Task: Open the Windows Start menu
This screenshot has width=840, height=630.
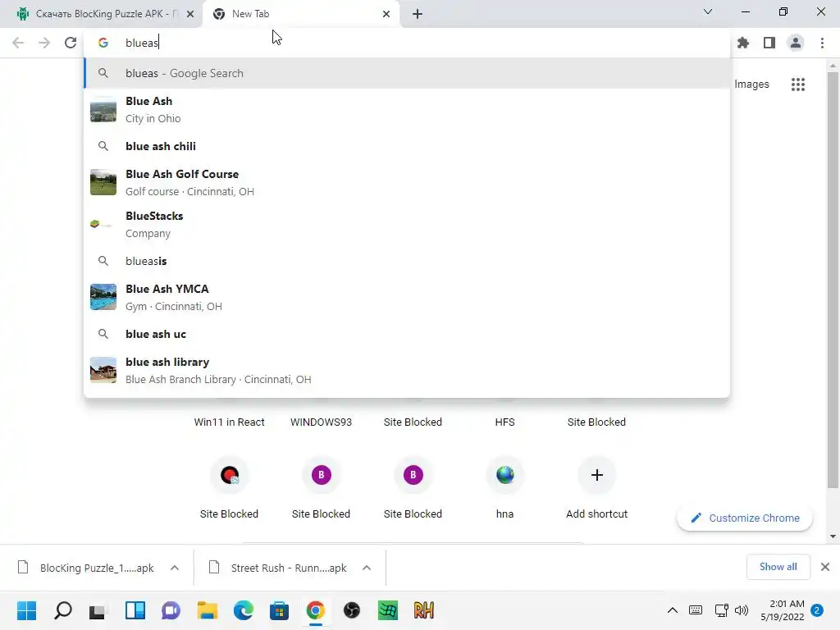Action: click(26, 610)
